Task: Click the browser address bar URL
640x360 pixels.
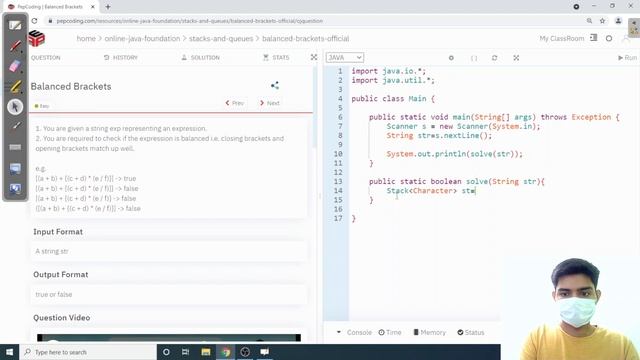Action: point(189,21)
